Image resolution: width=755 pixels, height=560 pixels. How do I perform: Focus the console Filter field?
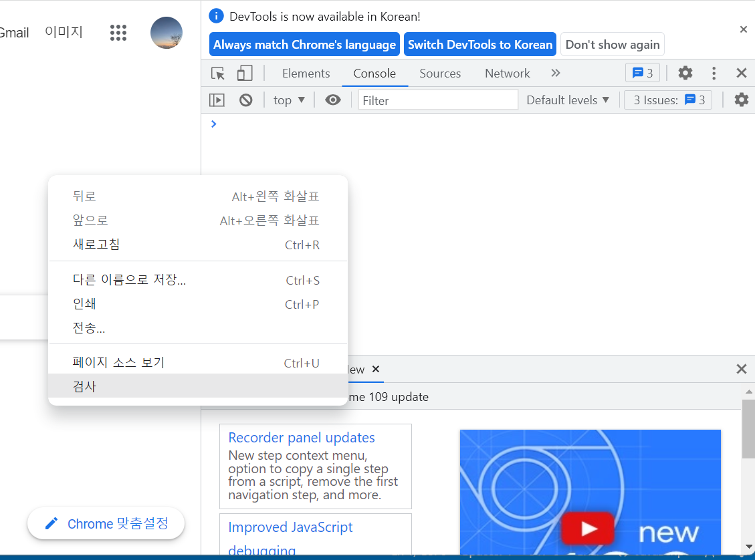[x=438, y=100]
